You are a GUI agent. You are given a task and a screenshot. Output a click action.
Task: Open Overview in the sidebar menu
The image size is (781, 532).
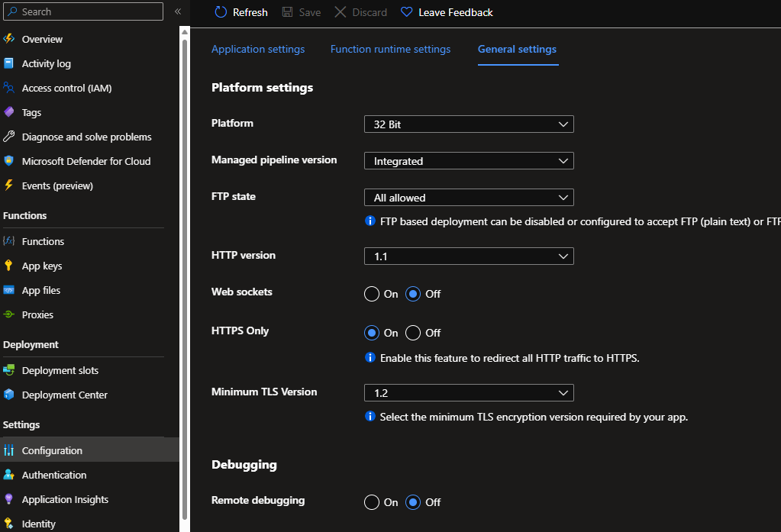point(42,39)
